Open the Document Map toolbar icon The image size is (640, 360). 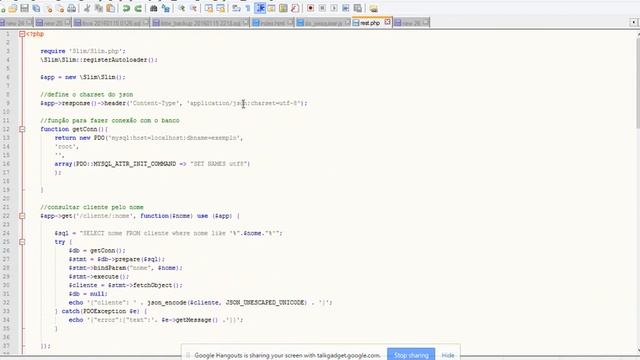point(283,8)
